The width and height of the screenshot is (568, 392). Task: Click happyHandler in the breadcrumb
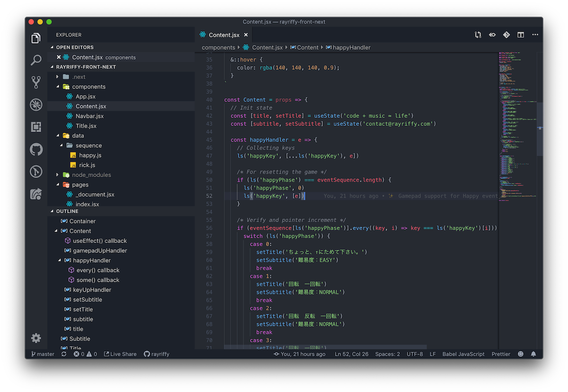(351, 47)
